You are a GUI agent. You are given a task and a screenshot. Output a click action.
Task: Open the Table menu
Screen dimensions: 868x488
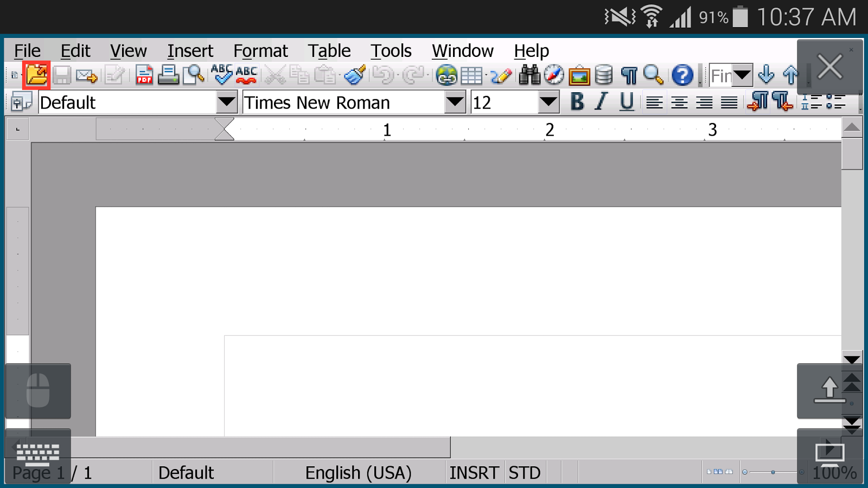tap(329, 51)
